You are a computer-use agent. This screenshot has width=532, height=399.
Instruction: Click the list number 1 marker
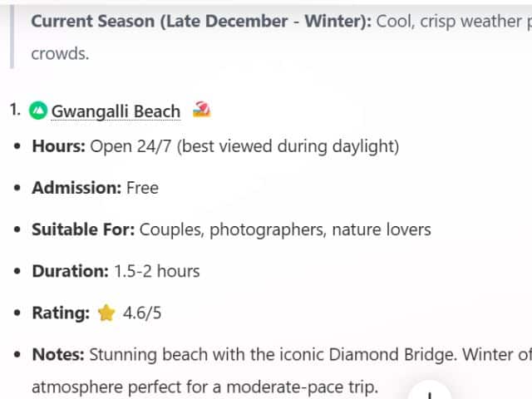[15, 110]
